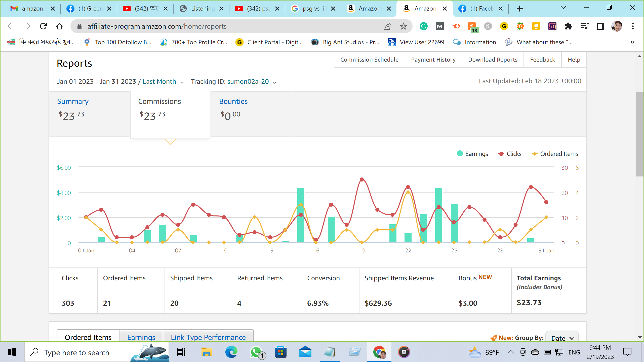Open the Feedback link
The width and height of the screenshot is (644, 362).
coord(543,60)
